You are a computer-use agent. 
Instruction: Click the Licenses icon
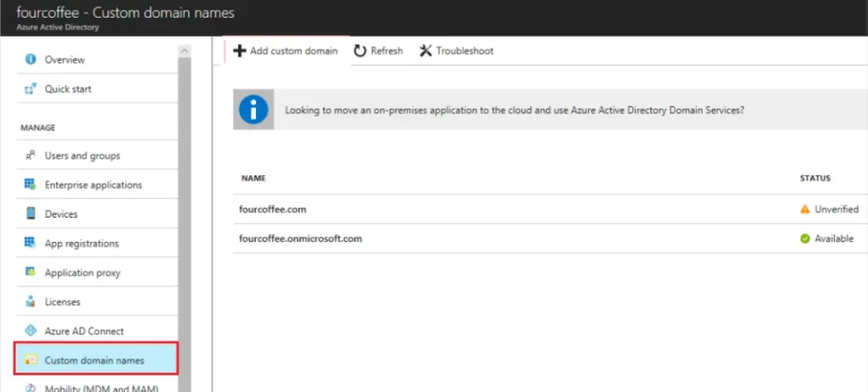click(31, 302)
